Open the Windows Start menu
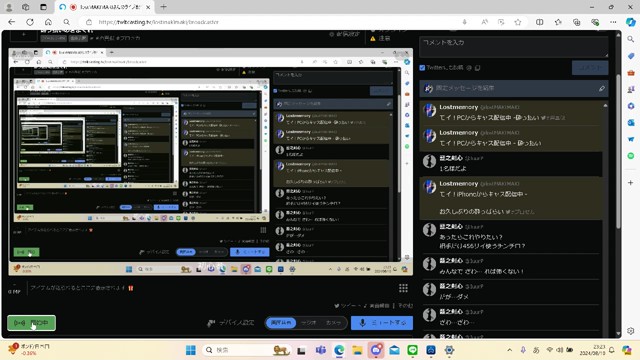The width and height of the screenshot is (640, 360). [191, 350]
